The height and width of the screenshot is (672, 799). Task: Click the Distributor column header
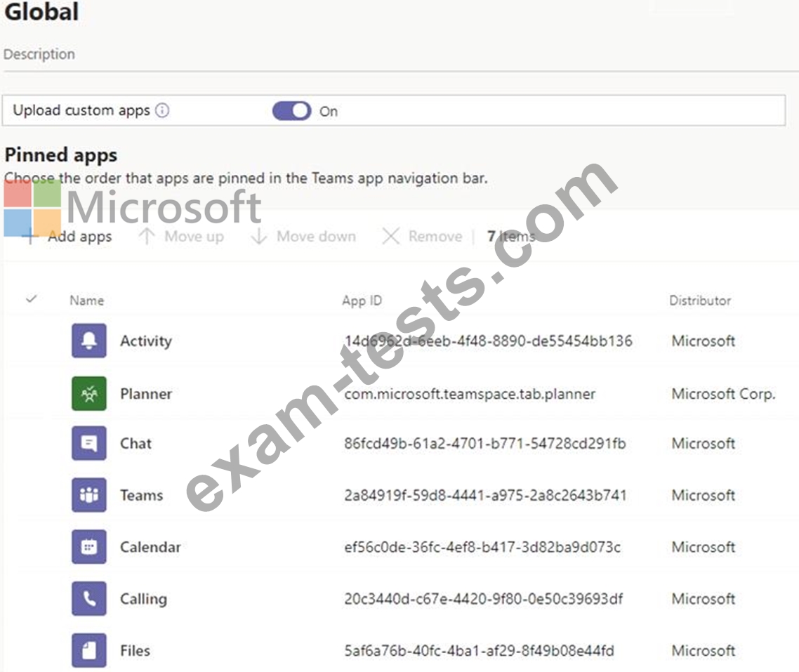coord(700,301)
